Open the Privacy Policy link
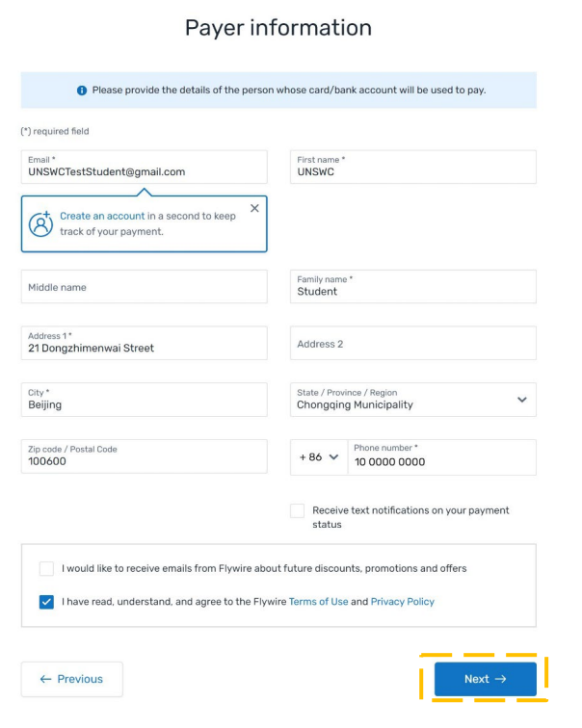This screenshot has height=728, width=582. 402,602
